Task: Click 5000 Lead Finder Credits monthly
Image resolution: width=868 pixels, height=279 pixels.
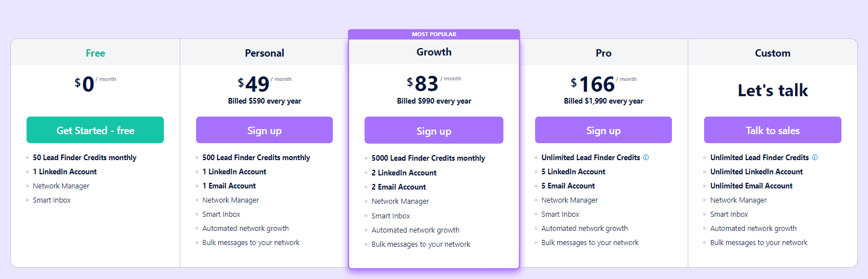Action: tap(428, 158)
